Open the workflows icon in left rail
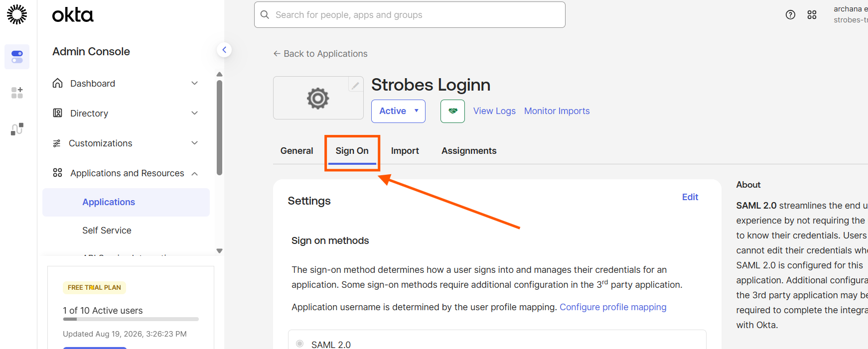This screenshot has height=349, width=868. click(x=17, y=129)
